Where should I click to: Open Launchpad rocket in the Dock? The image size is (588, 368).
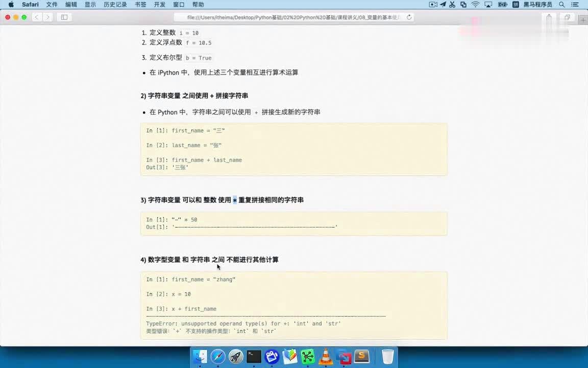tap(236, 356)
